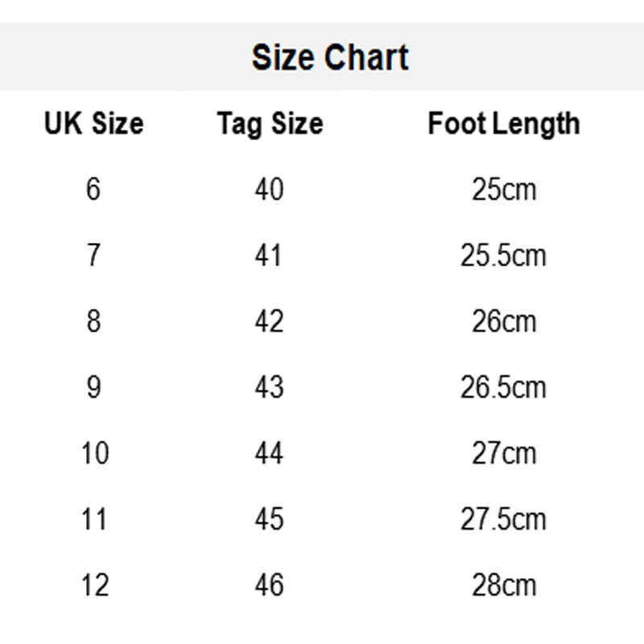Click the 25.5cm foot length value
Image resolution: width=644 pixels, height=644 pixels.
pos(503,256)
